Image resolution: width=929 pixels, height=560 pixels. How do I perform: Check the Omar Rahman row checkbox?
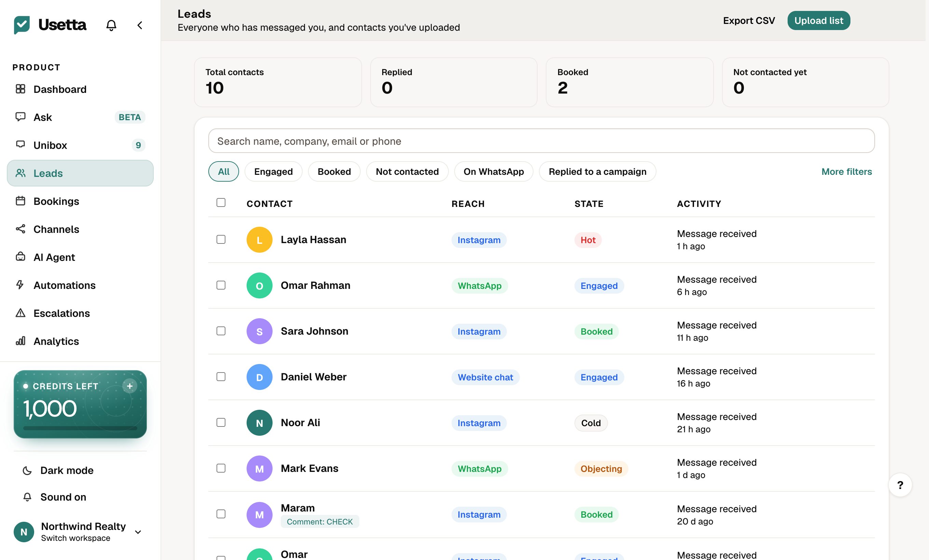click(221, 285)
